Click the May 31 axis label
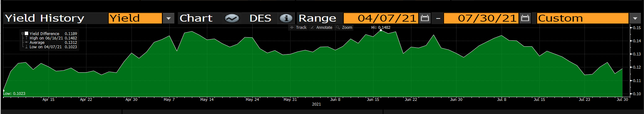Viewport: 644px width, 114px height. 290,100
